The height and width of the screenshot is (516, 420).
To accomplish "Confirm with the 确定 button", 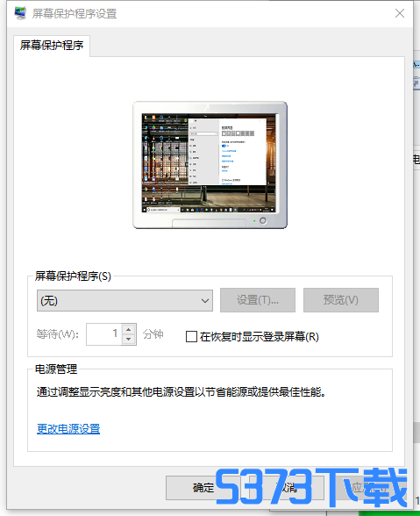I will (203, 488).
